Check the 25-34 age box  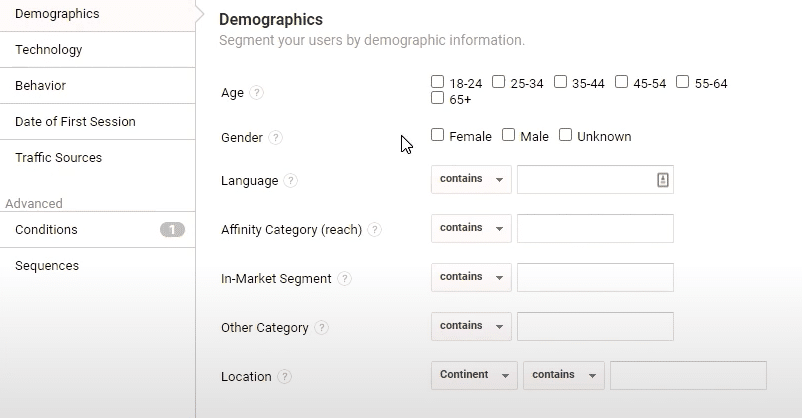(x=499, y=82)
